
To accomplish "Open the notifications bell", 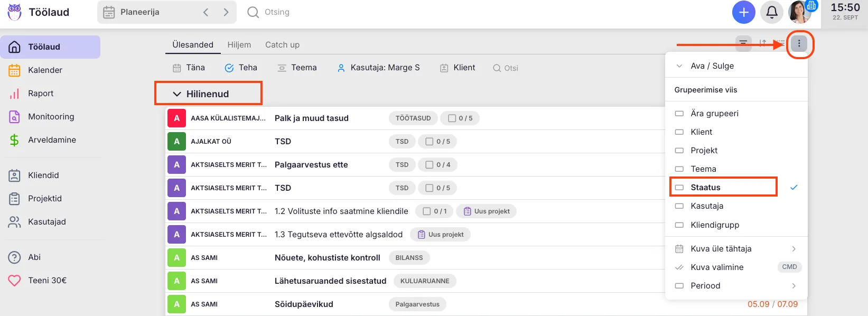I will 771,12.
